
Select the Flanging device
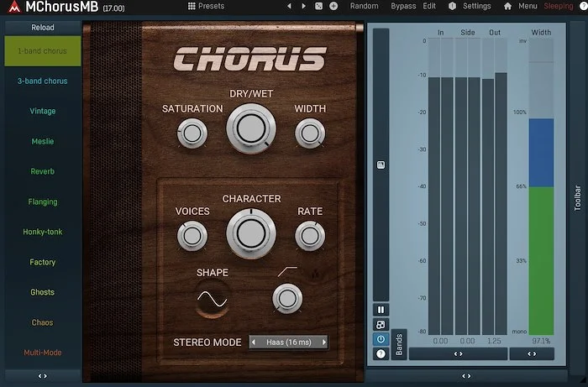pyautogui.click(x=43, y=202)
